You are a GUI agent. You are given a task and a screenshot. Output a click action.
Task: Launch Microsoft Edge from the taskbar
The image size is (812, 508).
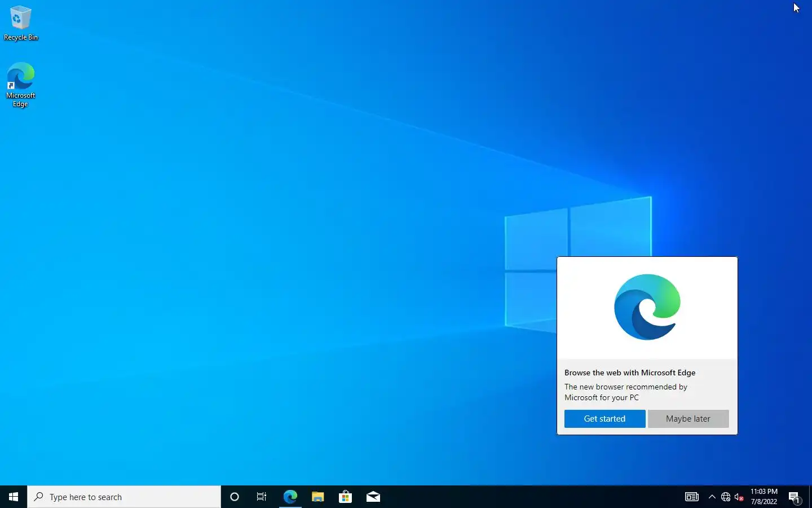tap(290, 497)
